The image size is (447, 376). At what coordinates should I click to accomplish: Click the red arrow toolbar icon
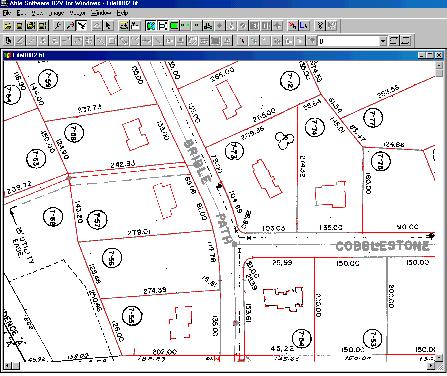pyautogui.click(x=292, y=26)
